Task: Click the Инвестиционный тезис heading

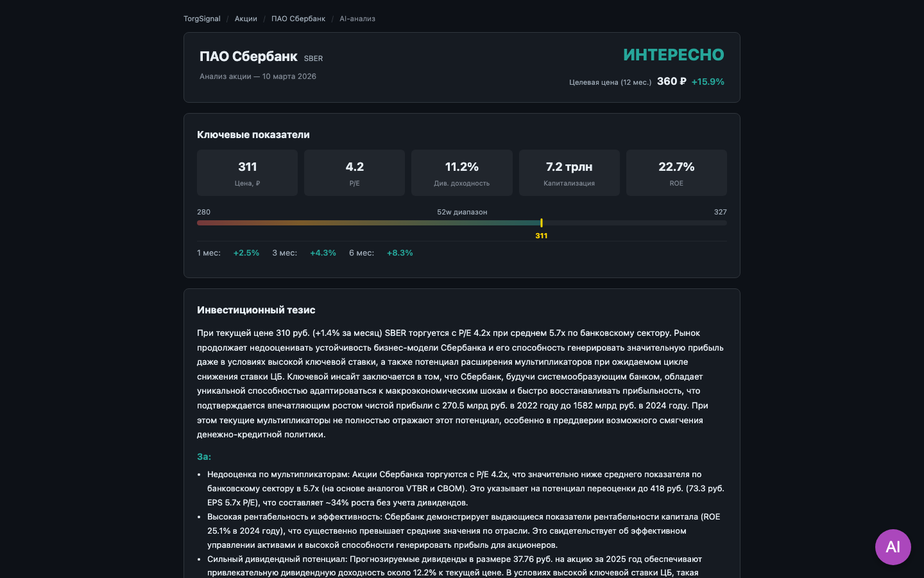Action: (256, 310)
